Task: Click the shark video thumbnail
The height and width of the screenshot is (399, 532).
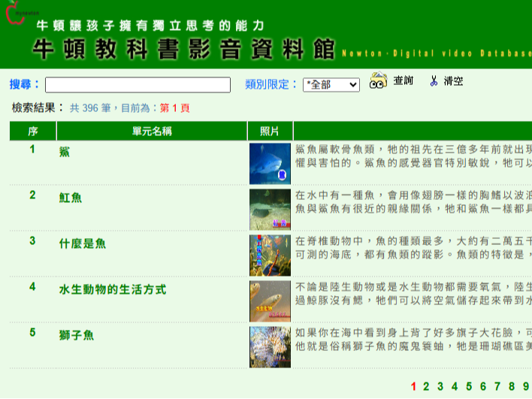Action: pyautogui.click(x=270, y=164)
